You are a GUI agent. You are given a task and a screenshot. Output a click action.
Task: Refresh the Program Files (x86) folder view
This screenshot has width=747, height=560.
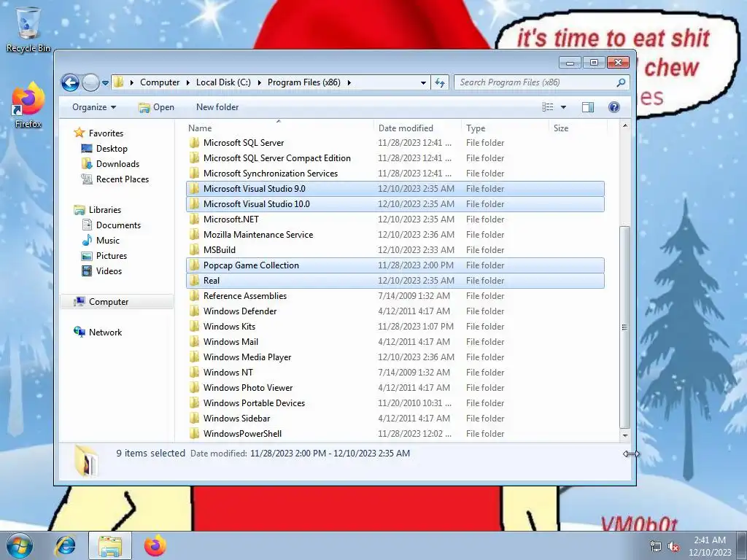pos(440,83)
